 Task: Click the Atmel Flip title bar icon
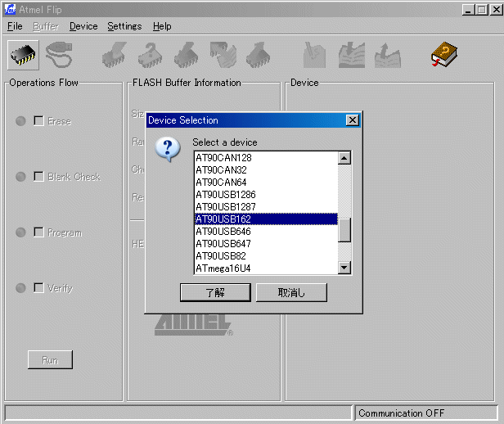click(x=10, y=10)
